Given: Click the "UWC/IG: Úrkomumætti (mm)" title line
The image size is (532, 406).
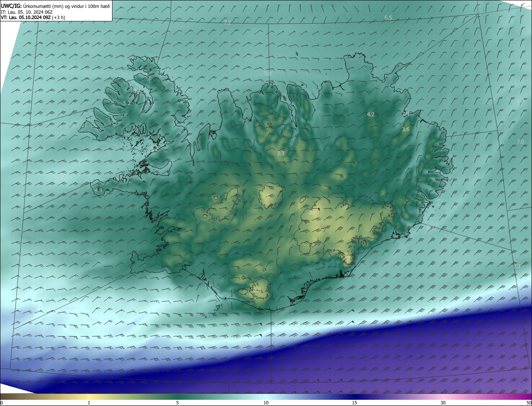Looking at the screenshot, I should point(55,6).
